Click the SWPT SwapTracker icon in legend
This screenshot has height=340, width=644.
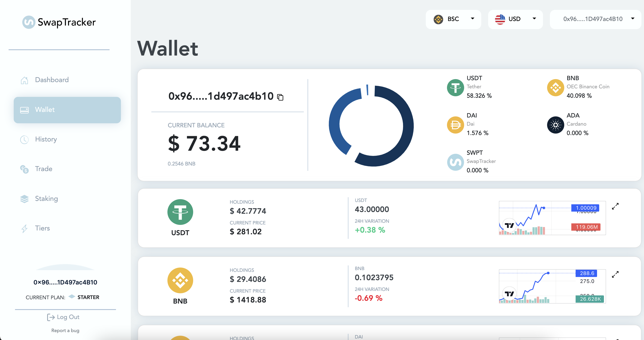pyautogui.click(x=455, y=162)
